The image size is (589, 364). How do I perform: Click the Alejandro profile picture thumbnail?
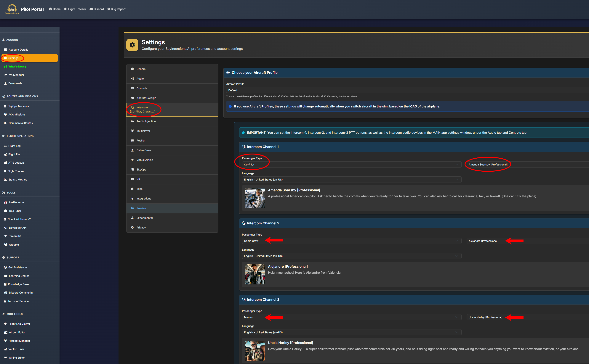pyautogui.click(x=254, y=274)
